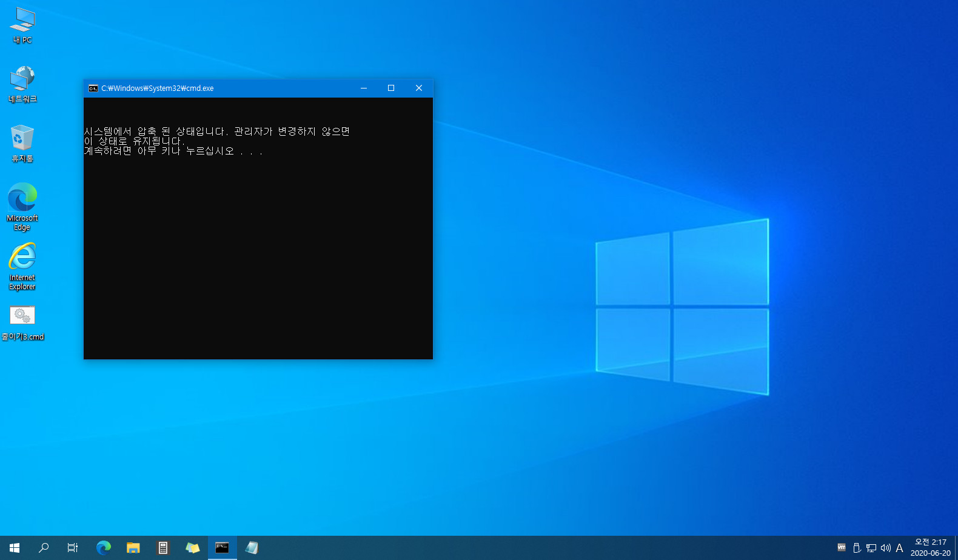
Task: Click the cmd.exe window title bar text
Action: pyautogui.click(x=158, y=88)
